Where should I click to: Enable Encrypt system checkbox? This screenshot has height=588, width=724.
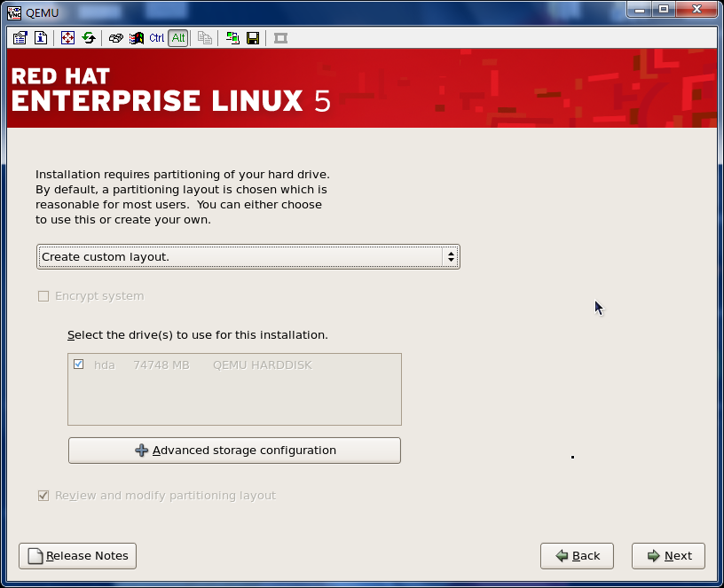point(43,296)
